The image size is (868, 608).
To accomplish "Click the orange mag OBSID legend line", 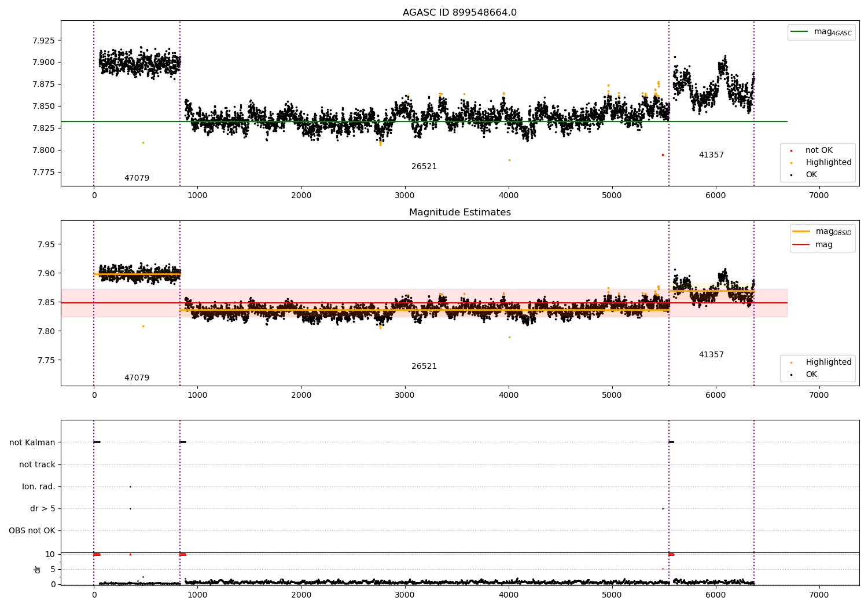I will tap(801, 231).
